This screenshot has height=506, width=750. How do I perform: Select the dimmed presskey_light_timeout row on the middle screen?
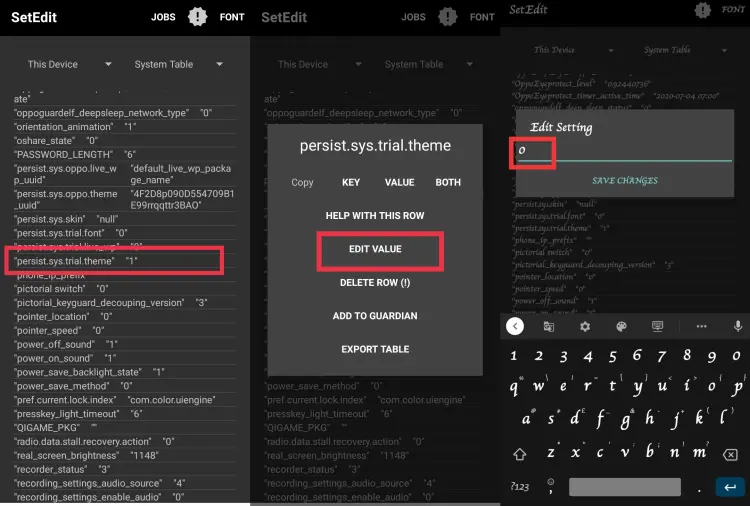click(375, 414)
